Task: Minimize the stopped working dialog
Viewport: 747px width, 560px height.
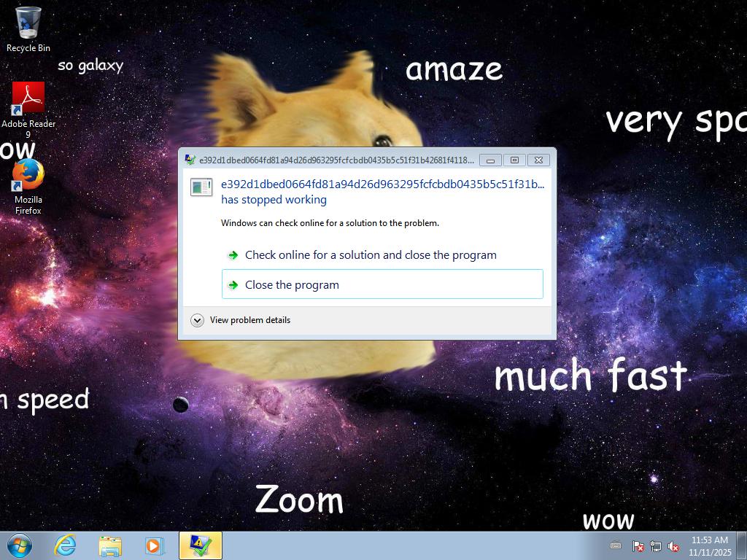Action: click(490, 160)
